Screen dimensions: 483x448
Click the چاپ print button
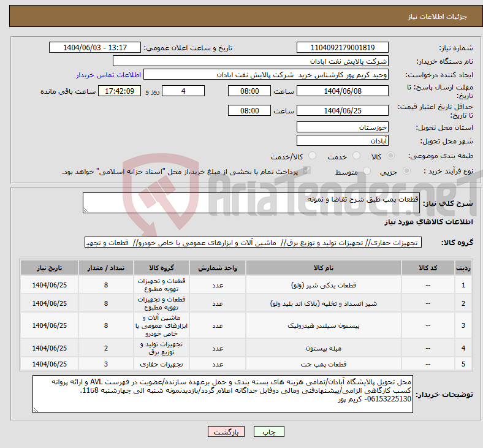click(269, 432)
